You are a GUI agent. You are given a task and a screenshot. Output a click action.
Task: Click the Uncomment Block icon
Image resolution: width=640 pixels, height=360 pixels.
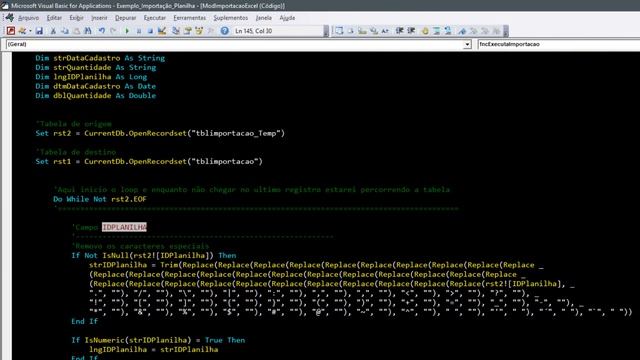pos(448,31)
